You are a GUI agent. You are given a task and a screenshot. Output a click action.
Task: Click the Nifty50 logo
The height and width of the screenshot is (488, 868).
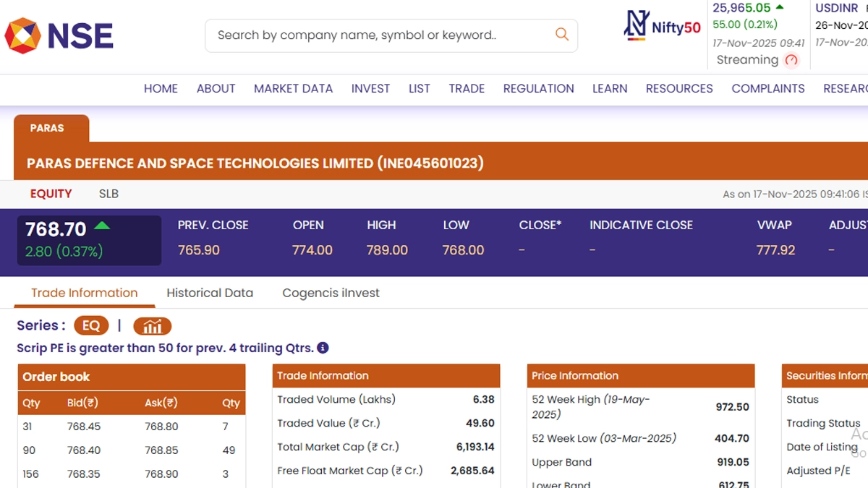[663, 27]
